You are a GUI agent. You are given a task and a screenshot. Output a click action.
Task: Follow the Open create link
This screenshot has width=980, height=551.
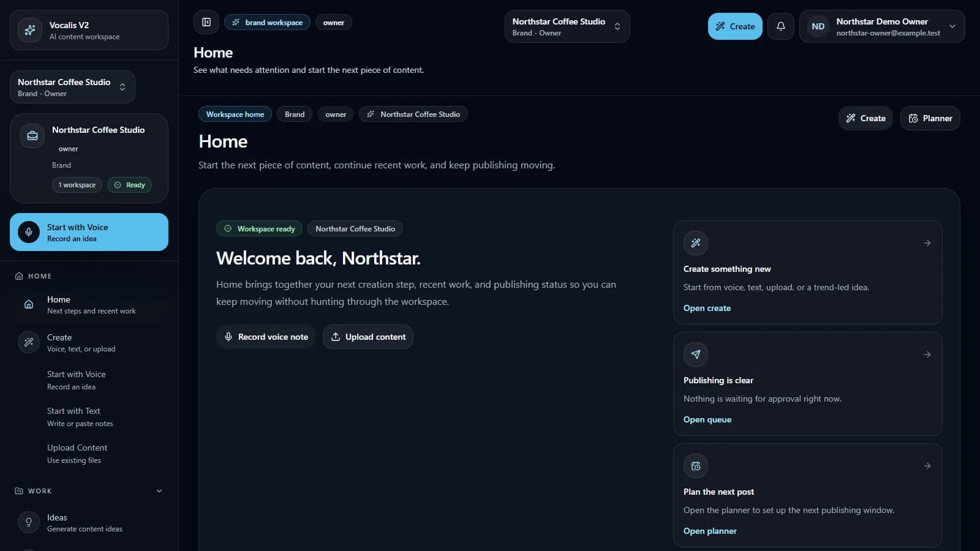click(x=707, y=308)
